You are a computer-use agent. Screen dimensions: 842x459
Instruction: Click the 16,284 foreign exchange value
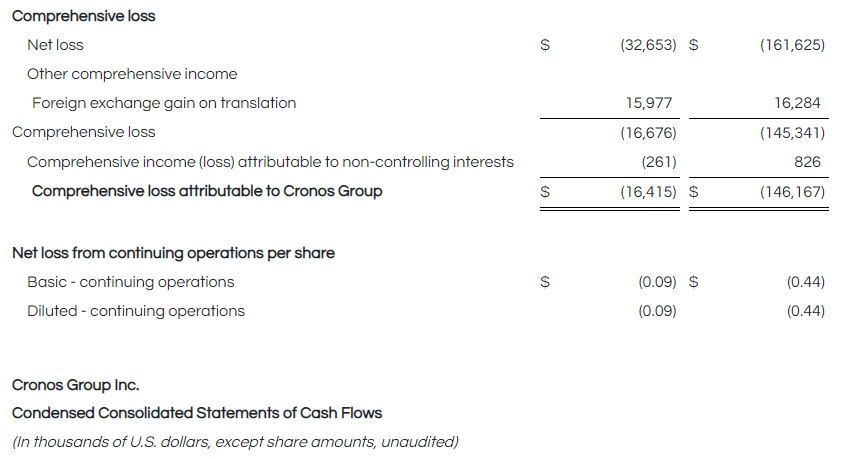pyautogui.click(x=798, y=103)
